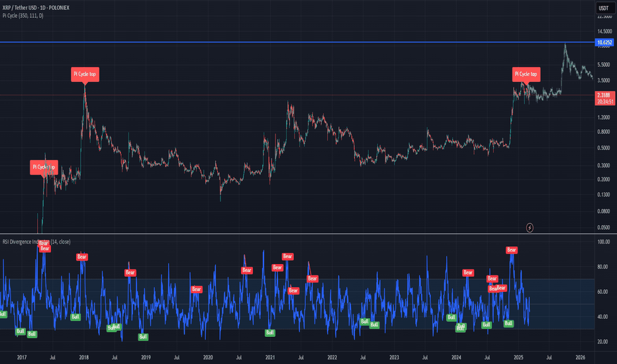Select the RSI Divergence Indicator legend
This screenshot has height=364, width=617.
click(x=36, y=242)
